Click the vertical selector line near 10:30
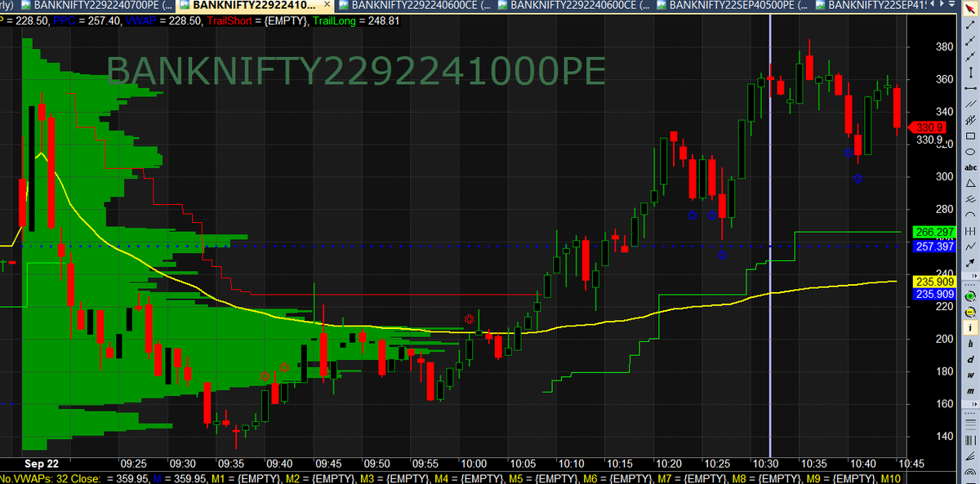Viewport: 980px width, 484px height. (770, 237)
